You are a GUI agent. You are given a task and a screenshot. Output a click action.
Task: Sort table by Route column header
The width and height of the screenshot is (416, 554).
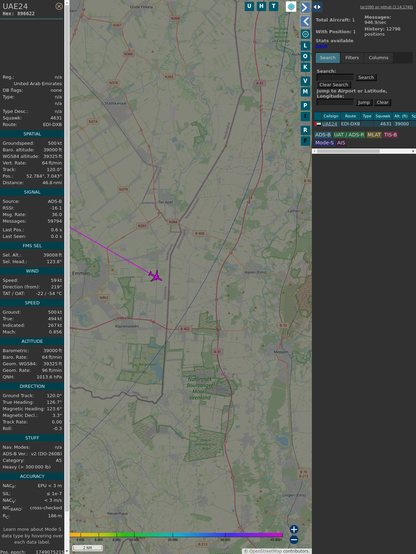(351, 116)
